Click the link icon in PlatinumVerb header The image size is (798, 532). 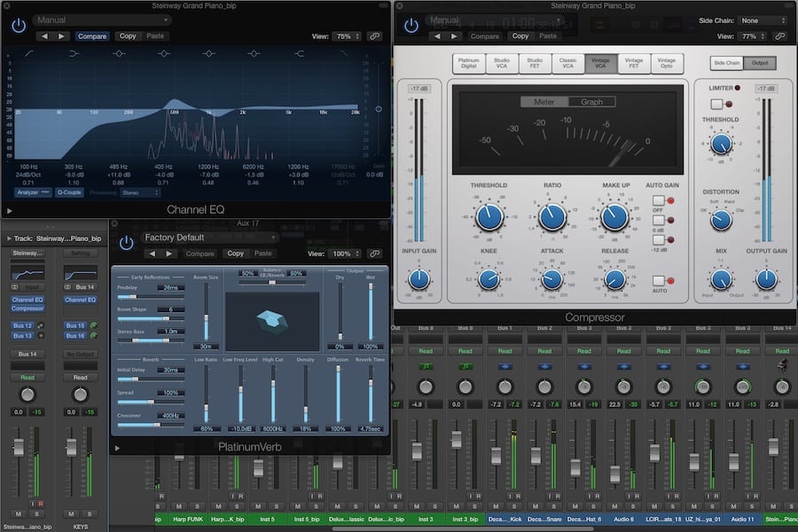[374, 254]
